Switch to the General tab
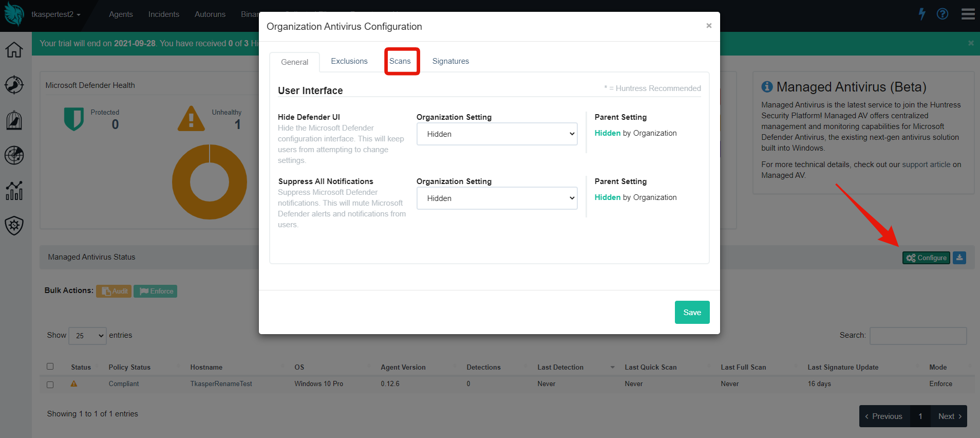The width and height of the screenshot is (980, 438). [x=295, y=62]
